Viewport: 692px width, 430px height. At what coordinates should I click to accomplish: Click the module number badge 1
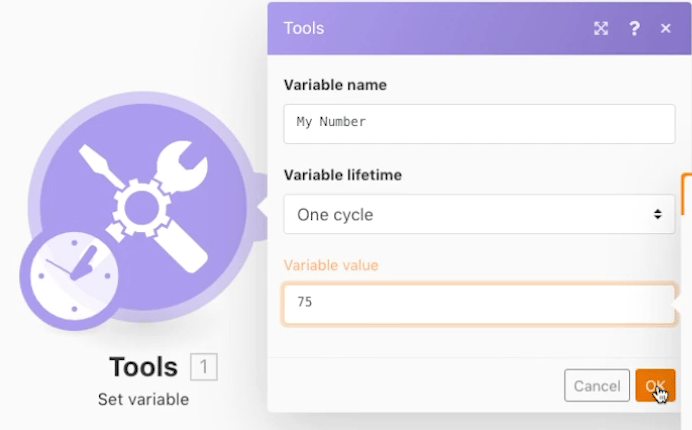(x=203, y=367)
